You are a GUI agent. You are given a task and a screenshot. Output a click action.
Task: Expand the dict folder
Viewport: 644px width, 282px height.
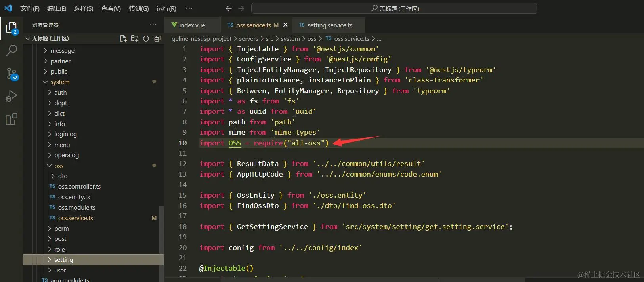pos(93,113)
